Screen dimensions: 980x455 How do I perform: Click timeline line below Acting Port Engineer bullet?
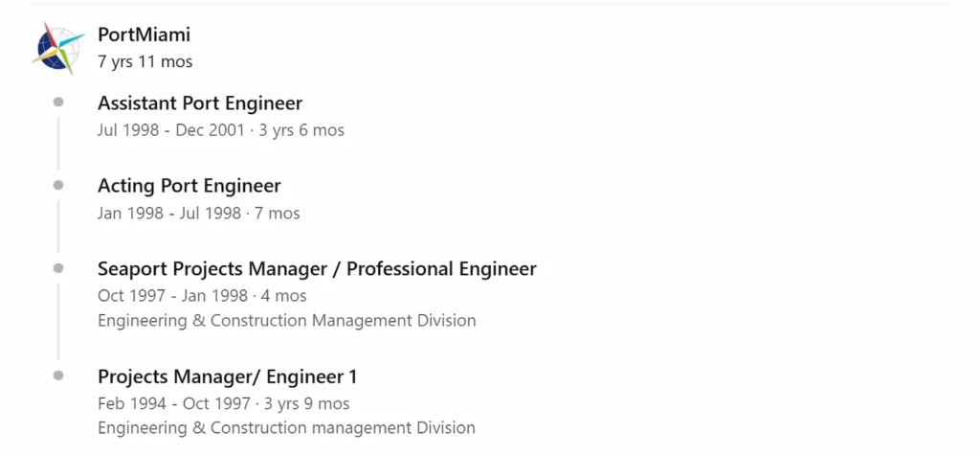[x=58, y=226]
